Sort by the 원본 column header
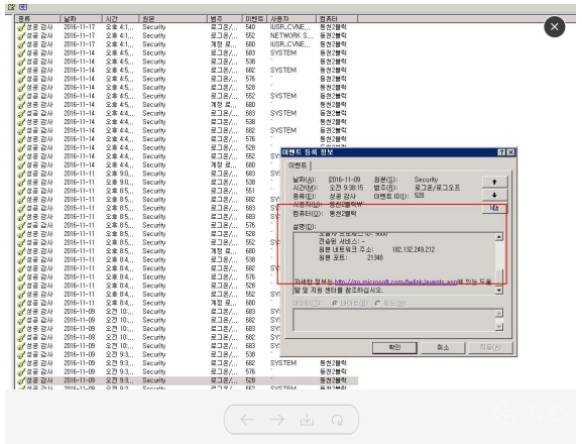The height and width of the screenshot is (444, 582). click(x=173, y=19)
